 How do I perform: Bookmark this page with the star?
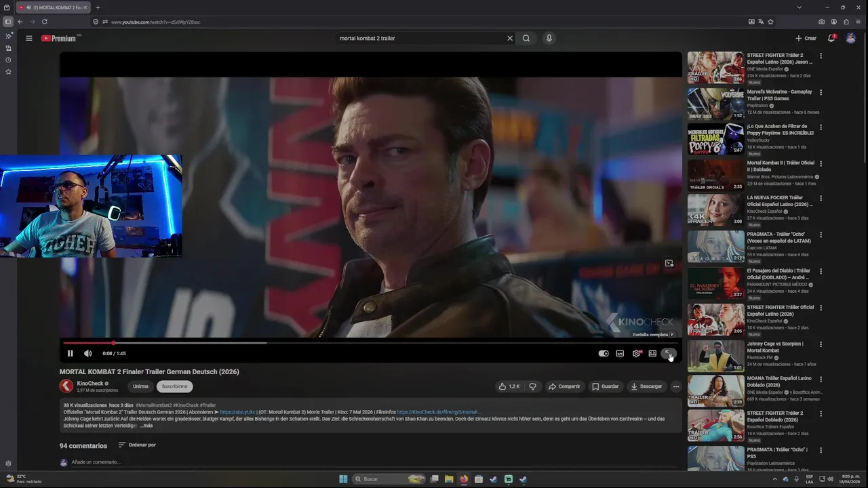tap(770, 22)
